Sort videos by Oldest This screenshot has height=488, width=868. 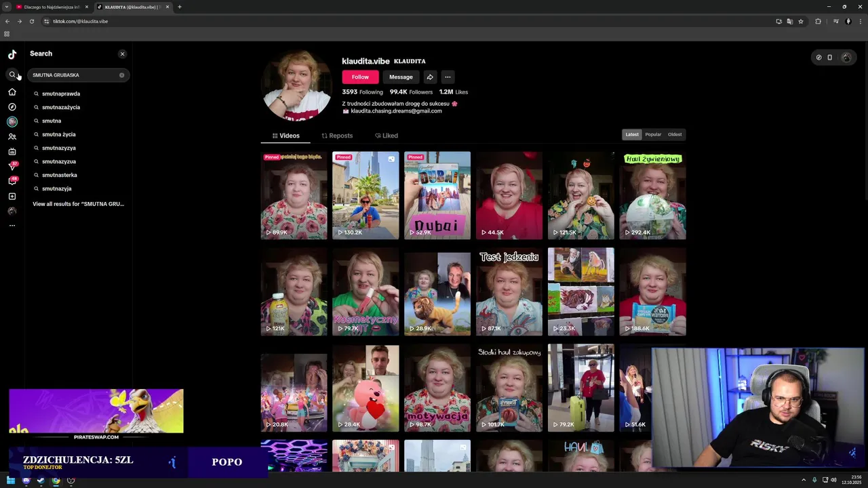[x=675, y=134]
